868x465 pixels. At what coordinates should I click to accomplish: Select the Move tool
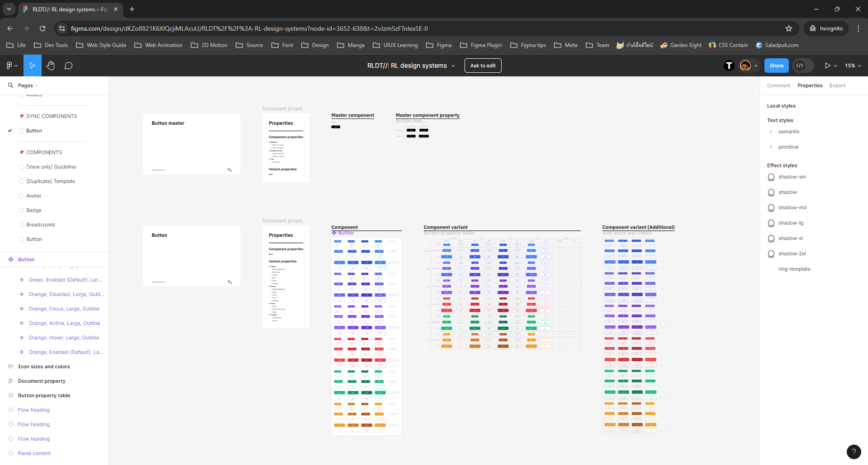pos(33,66)
